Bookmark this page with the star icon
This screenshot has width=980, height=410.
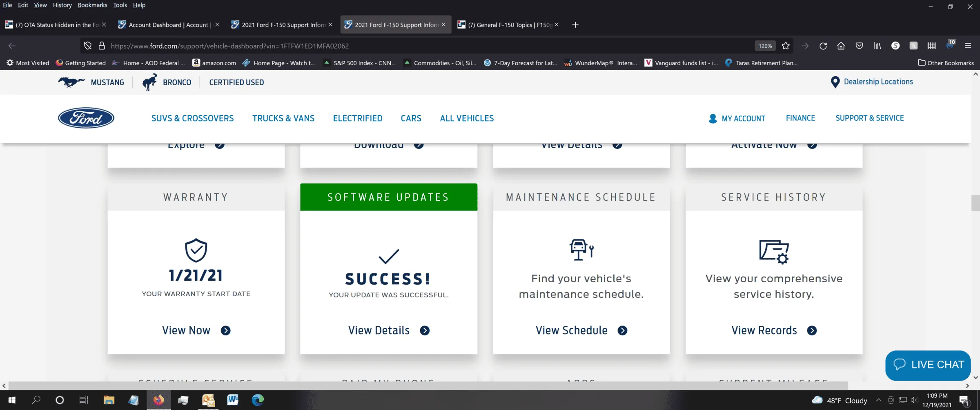point(786,46)
